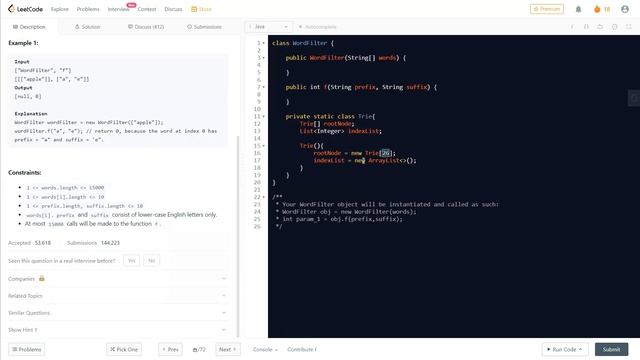Viewport: 640px width, 360px height.
Task: Click the Premium button
Action: (x=547, y=9)
